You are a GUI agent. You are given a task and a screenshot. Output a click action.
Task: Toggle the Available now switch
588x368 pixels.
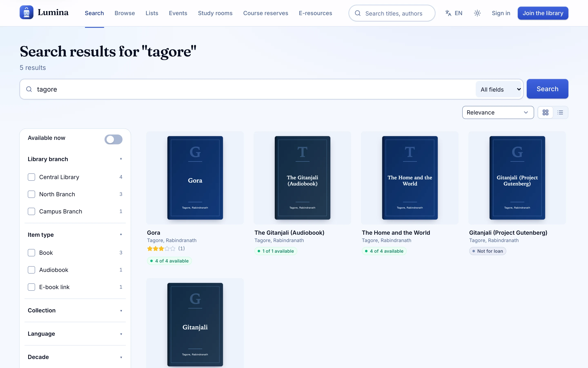tap(114, 139)
